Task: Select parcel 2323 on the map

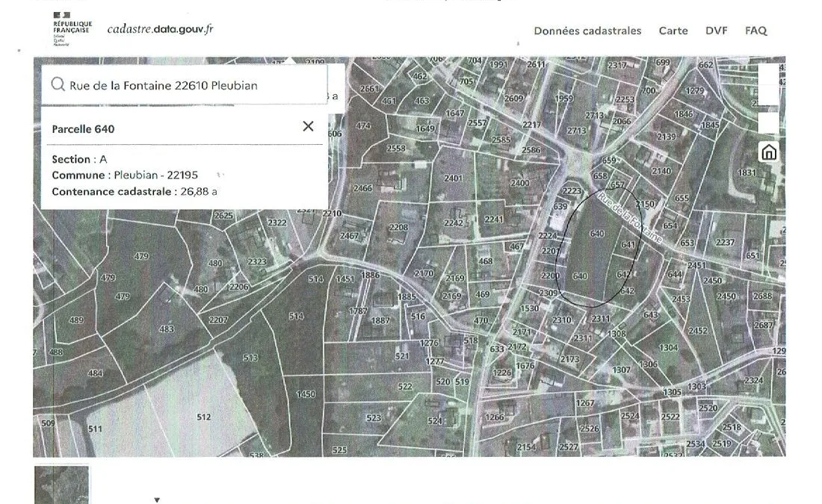Action: tap(257, 261)
